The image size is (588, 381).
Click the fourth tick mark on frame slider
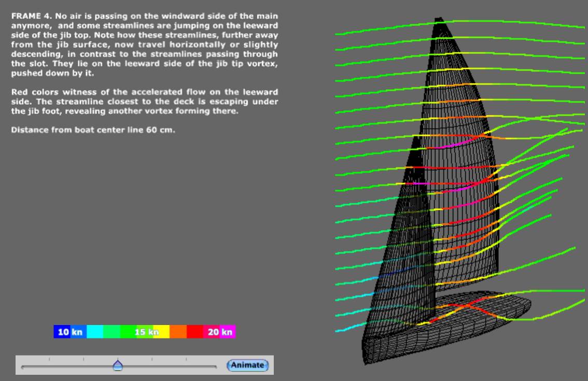[152, 359]
